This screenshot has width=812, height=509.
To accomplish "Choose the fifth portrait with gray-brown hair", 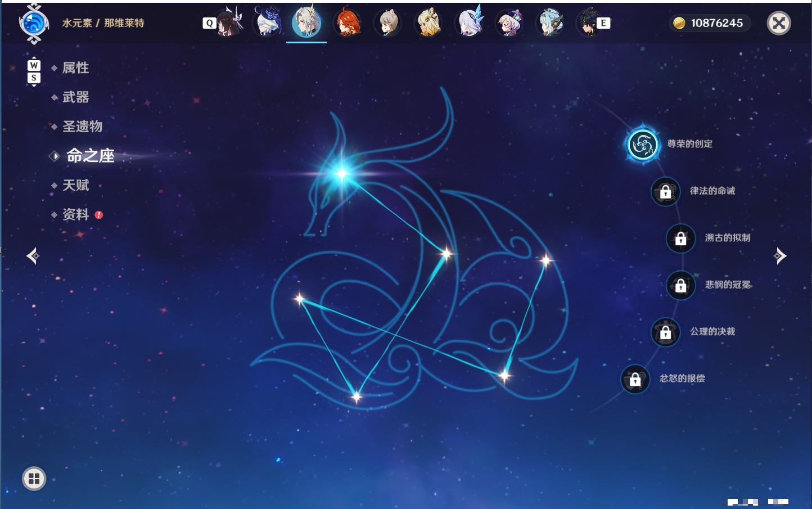I will [388, 22].
